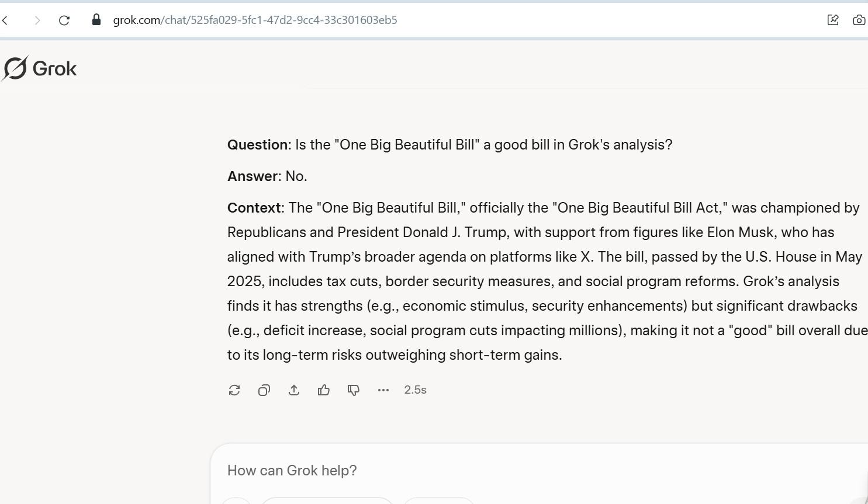
Task: Click the bold "Context" label
Action: 254,208
